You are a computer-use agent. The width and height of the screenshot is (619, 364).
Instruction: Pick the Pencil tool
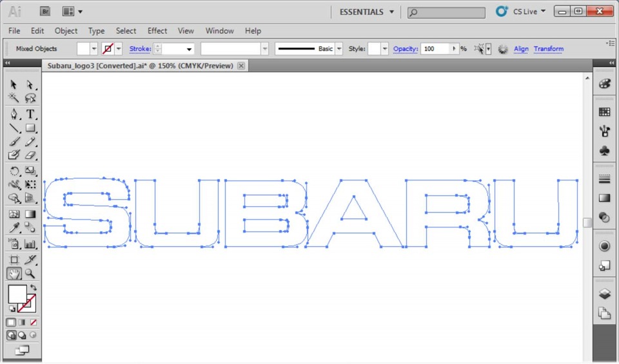pos(30,142)
